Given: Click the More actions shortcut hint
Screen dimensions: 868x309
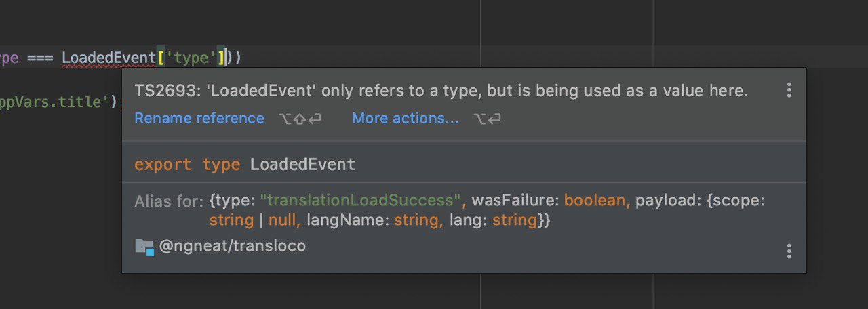Looking at the screenshot, I should click(x=488, y=119).
